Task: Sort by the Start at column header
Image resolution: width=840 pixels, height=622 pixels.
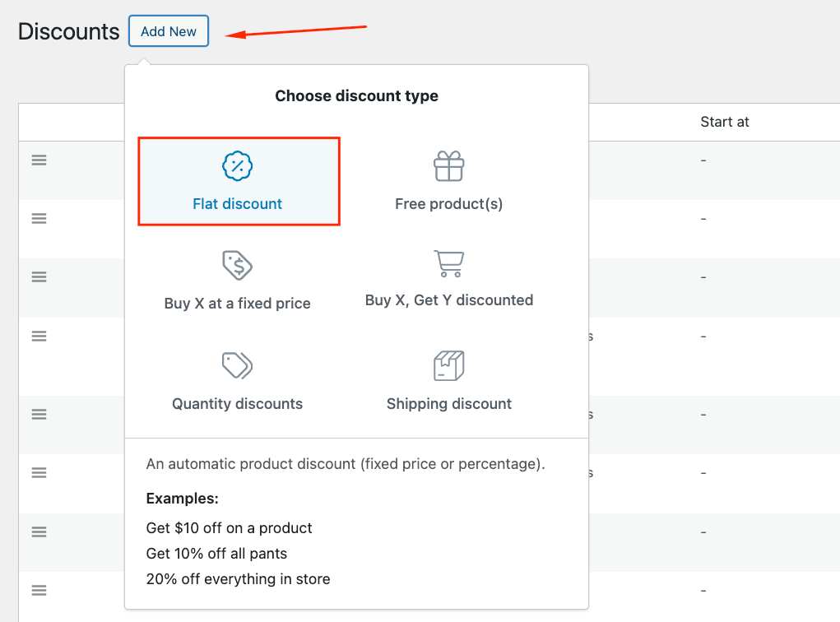Action: pyautogui.click(x=724, y=121)
